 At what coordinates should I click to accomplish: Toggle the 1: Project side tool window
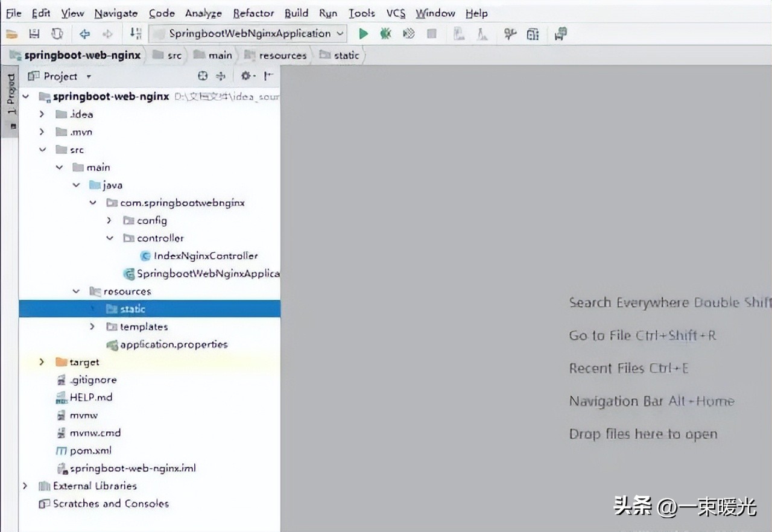(10, 97)
